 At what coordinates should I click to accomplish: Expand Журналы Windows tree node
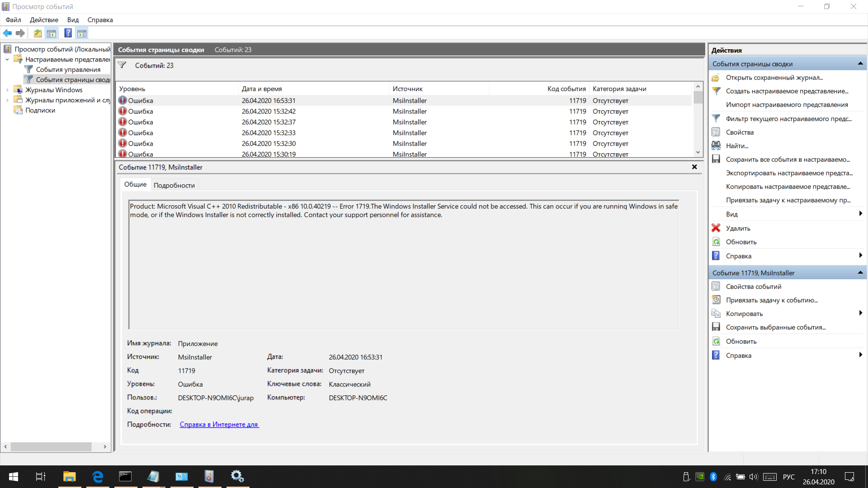[x=7, y=90]
